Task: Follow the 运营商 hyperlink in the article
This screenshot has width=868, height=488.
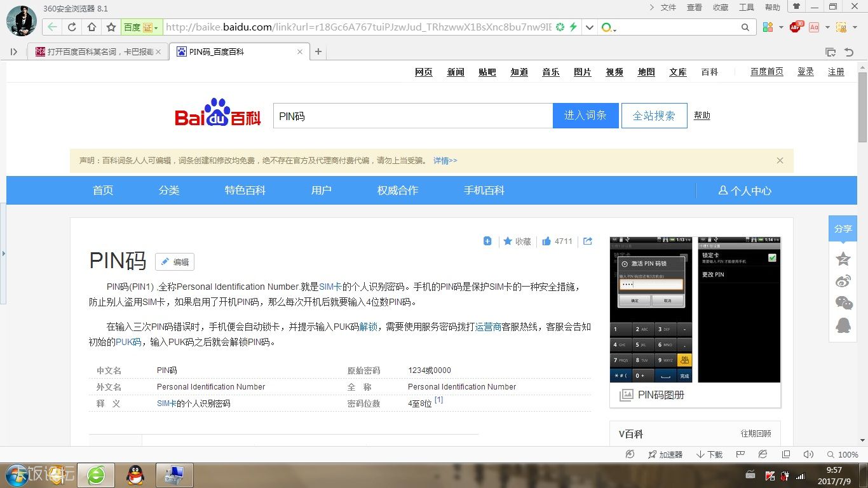Action: (x=489, y=327)
